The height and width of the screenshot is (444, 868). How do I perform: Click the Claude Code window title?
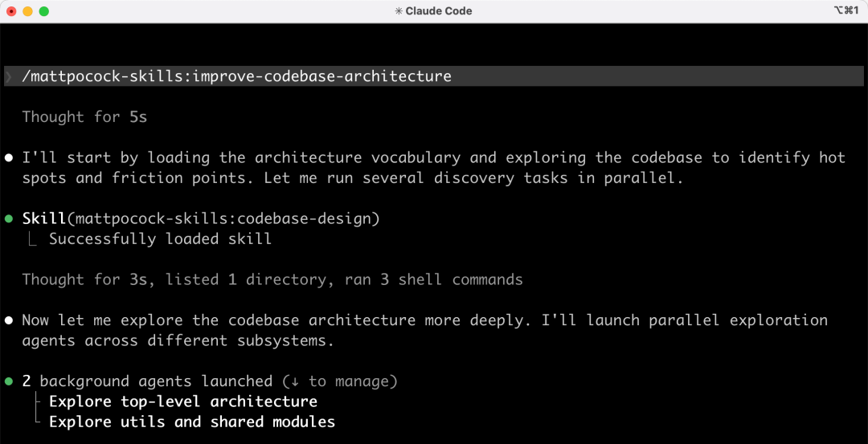[x=433, y=11]
